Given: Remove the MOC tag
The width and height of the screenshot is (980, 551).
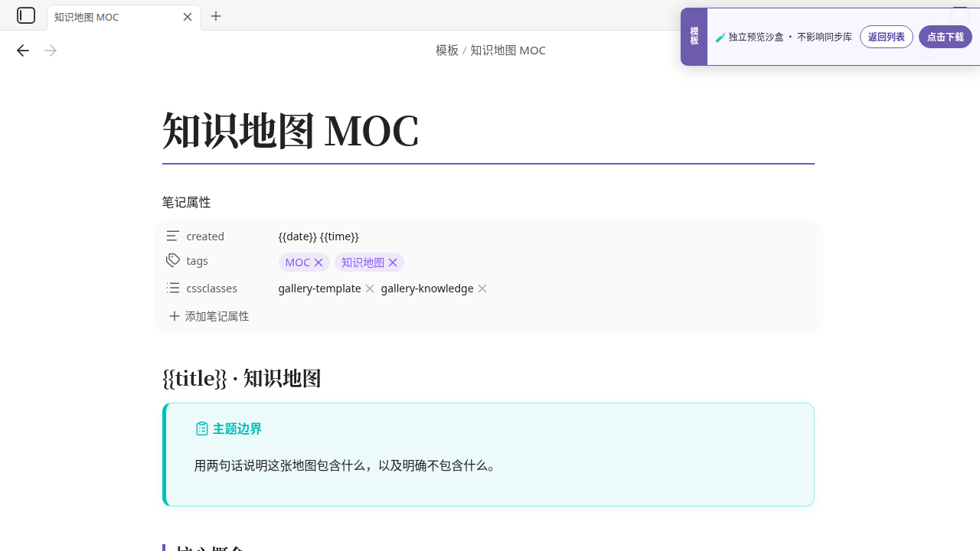Looking at the screenshot, I should pyautogui.click(x=318, y=262).
